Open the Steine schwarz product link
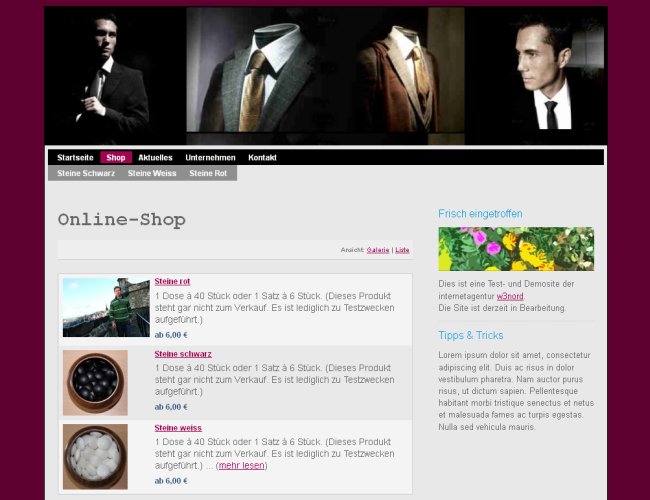This screenshot has height=500, width=650. point(183,354)
